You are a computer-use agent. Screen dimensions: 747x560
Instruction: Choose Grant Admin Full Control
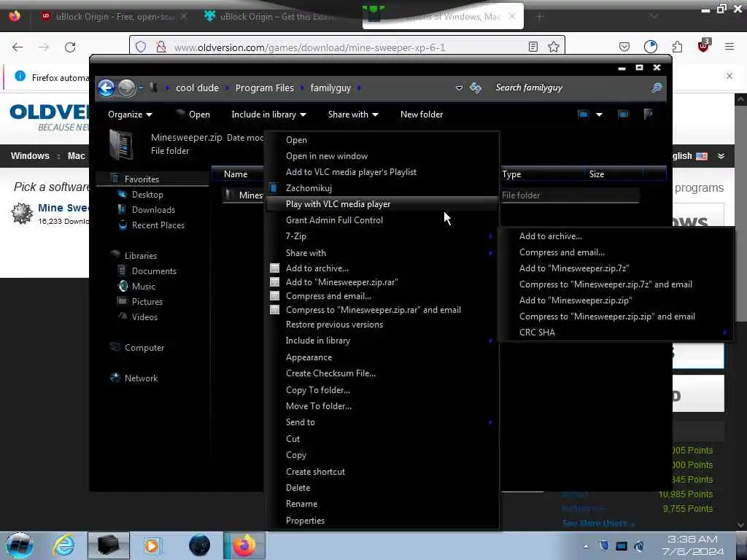point(382,220)
